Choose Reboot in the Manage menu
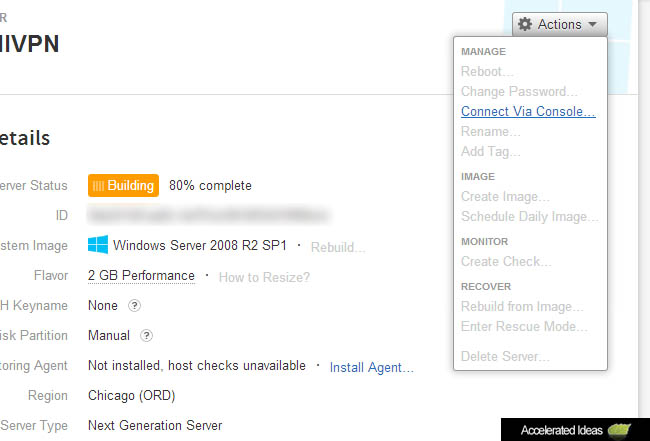Image resolution: width=650 pixels, height=441 pixels. [487, 72]
